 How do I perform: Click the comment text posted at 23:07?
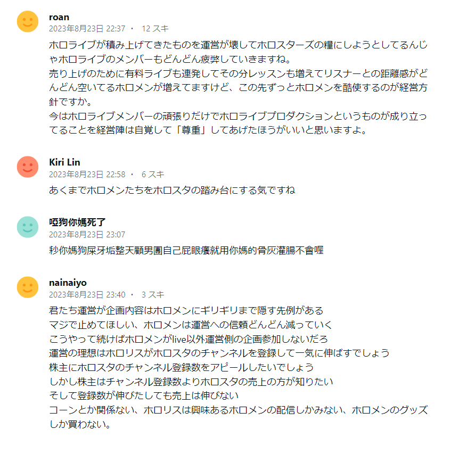click(x=186, y=250)
